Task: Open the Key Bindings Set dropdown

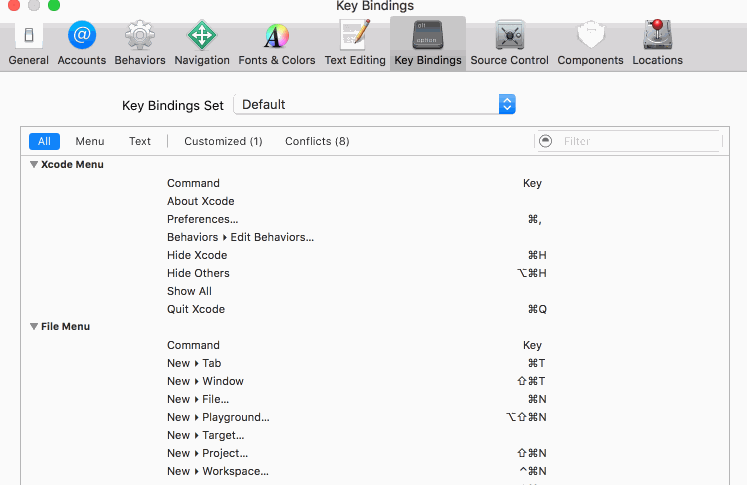Action: coord(374,104)
